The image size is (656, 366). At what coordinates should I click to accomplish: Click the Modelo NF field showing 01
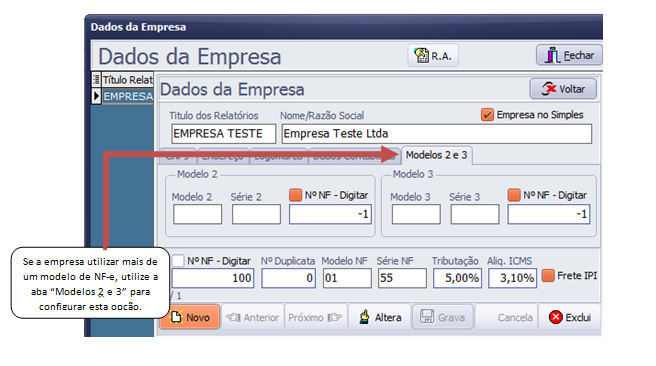pos(347,278)
